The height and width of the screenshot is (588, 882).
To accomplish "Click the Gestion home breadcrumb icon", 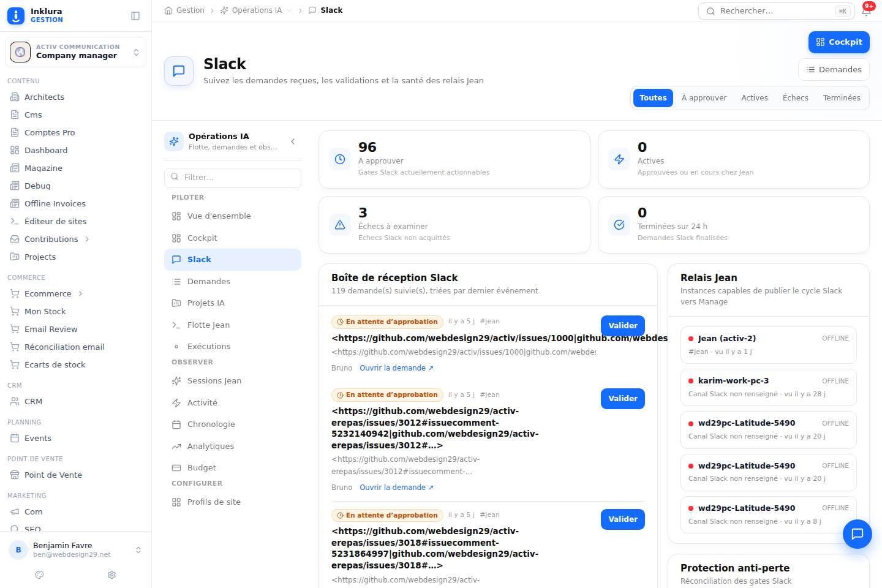I will (168, 10).
